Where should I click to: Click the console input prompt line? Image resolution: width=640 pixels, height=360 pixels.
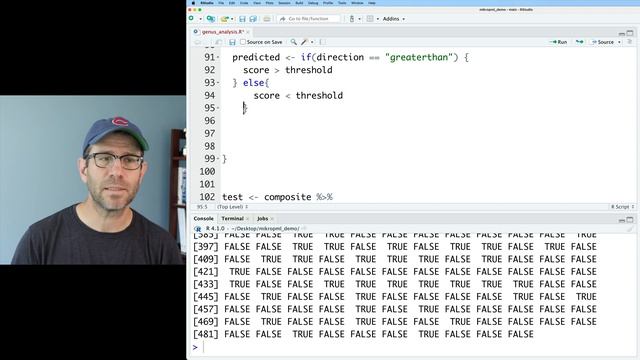click(412, 347)
